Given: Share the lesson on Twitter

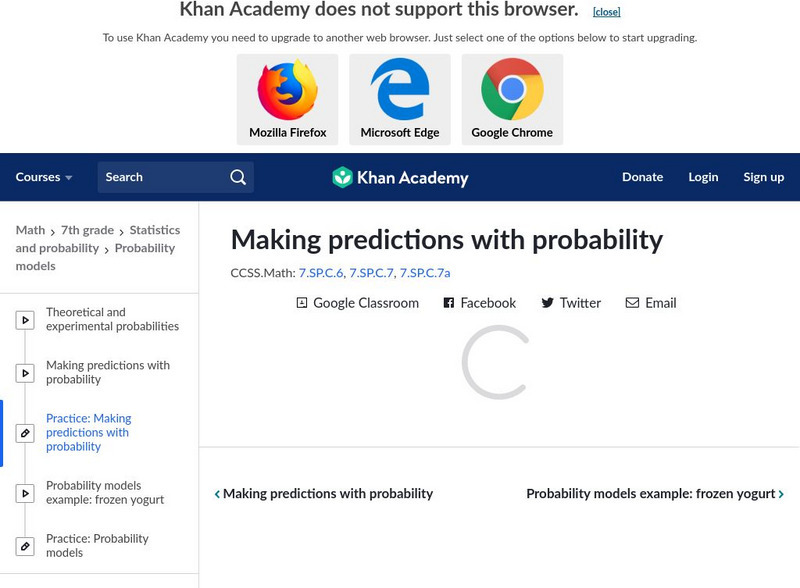Looking at the screenshot, I should pyautogui.click(x=571, y=303).
